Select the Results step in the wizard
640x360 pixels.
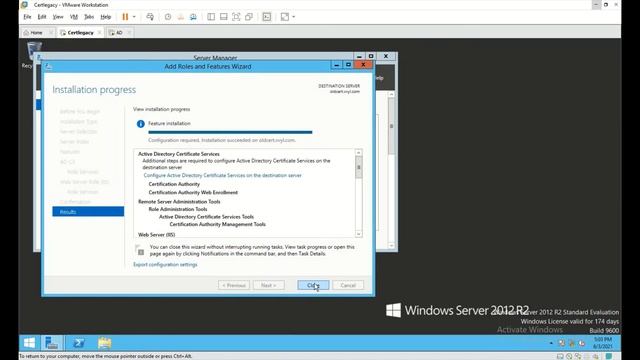[88, 211]
